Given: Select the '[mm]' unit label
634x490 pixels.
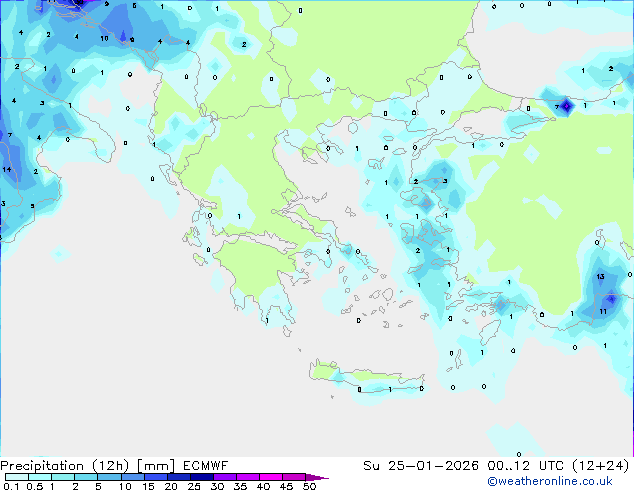Looking at the screenshot, I should pyautogui.click(x=156, y=466).
